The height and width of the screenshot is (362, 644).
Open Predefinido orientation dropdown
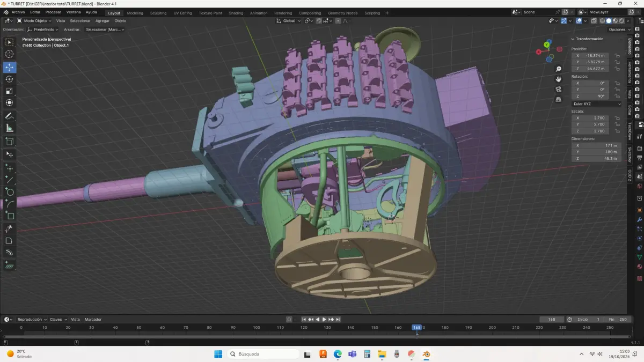tap(43, 29)
